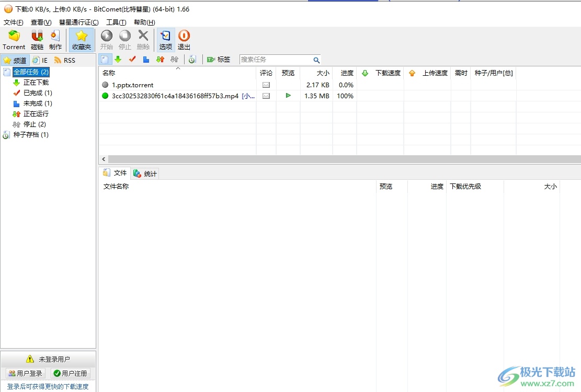Click comment envelope icon for 1.pptx.torrent
581x392 pixels.
coord(266,85)
